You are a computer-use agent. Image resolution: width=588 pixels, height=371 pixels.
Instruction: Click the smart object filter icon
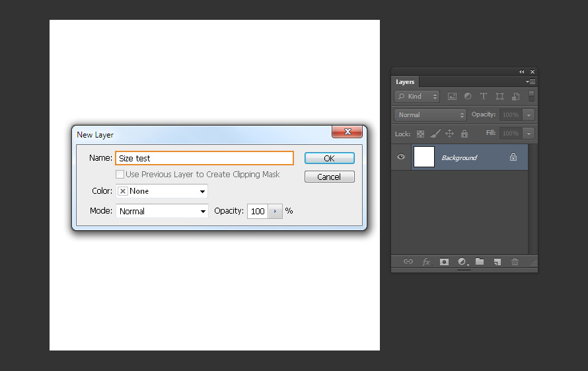pyautogui.click(x=515, y=97)
